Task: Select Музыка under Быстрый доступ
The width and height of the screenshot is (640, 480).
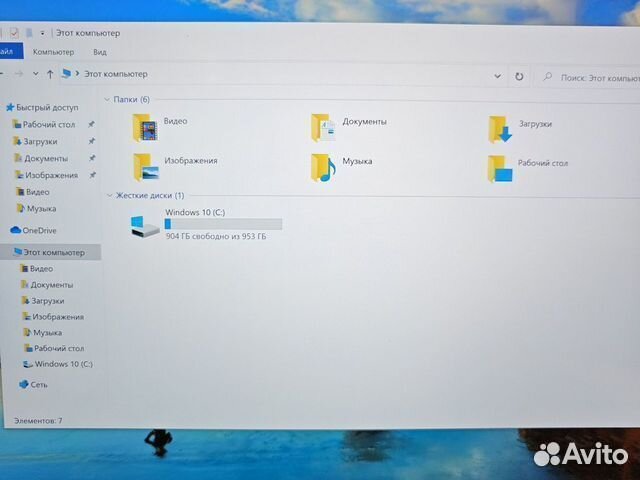Action: tap(41, 209)
